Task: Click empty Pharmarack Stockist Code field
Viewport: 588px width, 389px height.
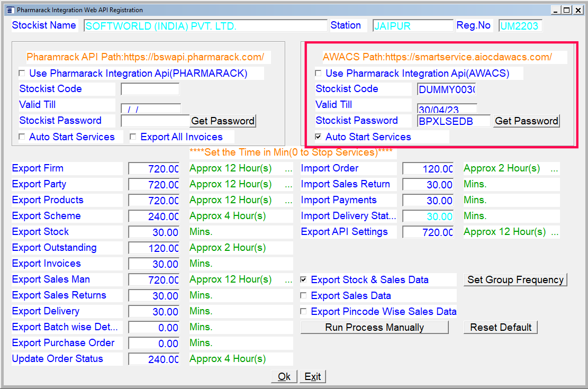Action: [x=150, y=89]
